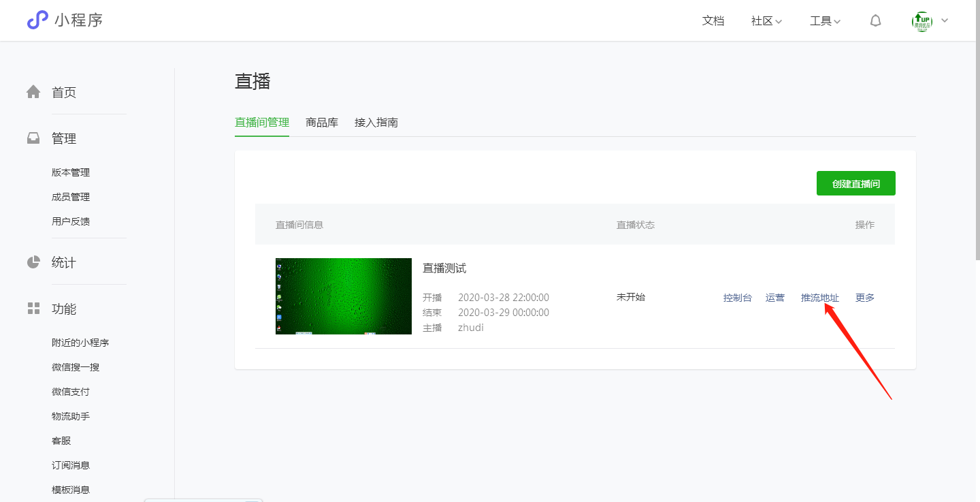Expand the 工具 dropdown menu

click(x=825, y=21)
